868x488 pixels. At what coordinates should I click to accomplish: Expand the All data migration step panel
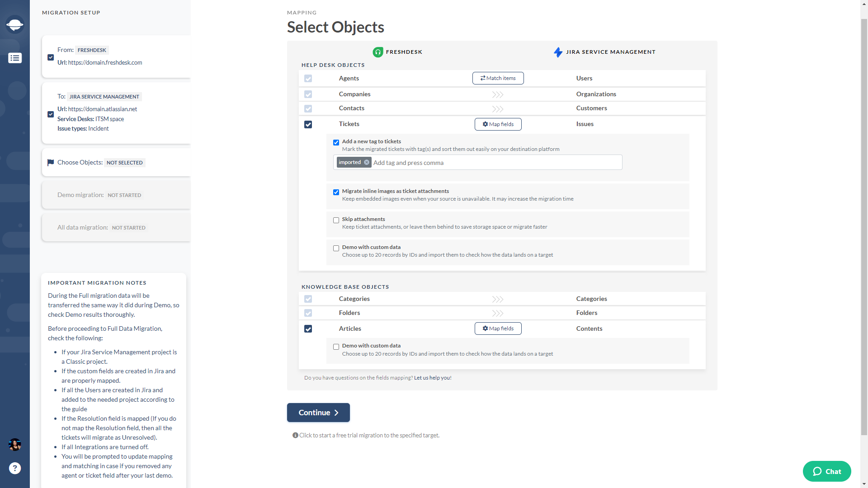pyautogui.click(x=116, y=227)
